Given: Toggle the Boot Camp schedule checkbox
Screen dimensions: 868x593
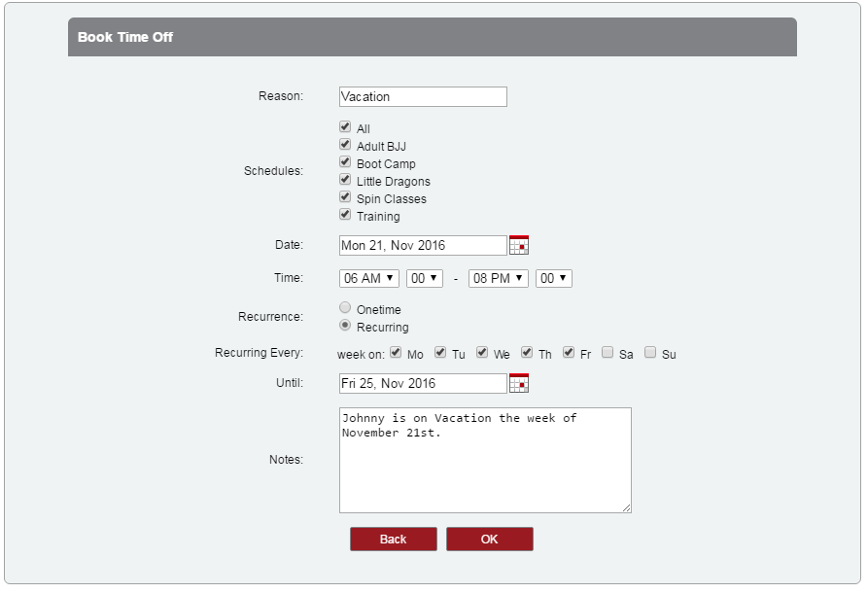Looking at the screenshot, I should tap(345, 162).
